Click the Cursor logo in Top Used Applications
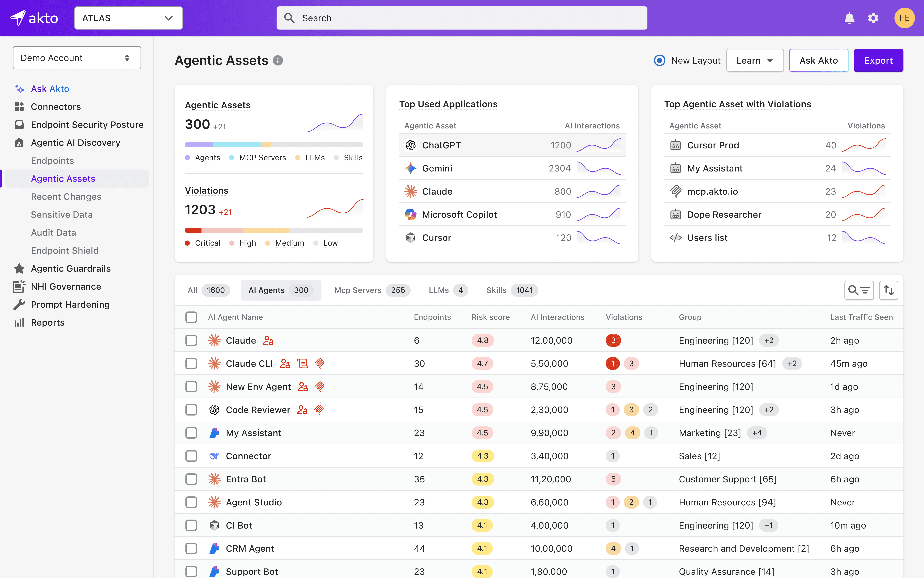This screenshot has width=924, height=578. tap(411, 238)
